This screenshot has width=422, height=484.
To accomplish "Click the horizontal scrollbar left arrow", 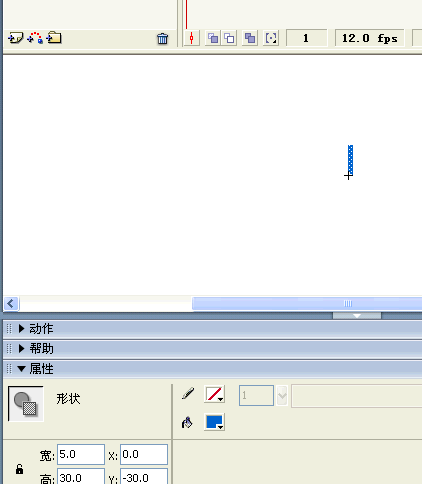I will [11, 304].
